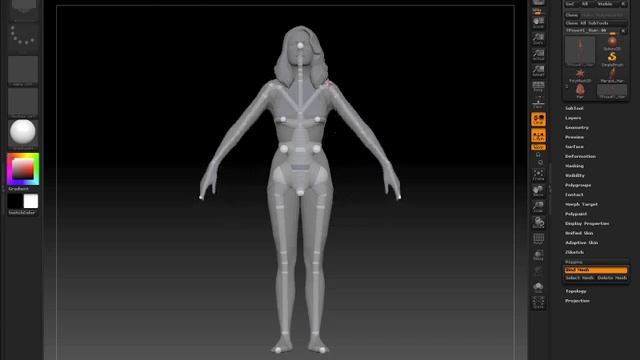The width and height of the screenshot is (640, 360).
Task: Open the Visibility section
Action: coord(575,176)
